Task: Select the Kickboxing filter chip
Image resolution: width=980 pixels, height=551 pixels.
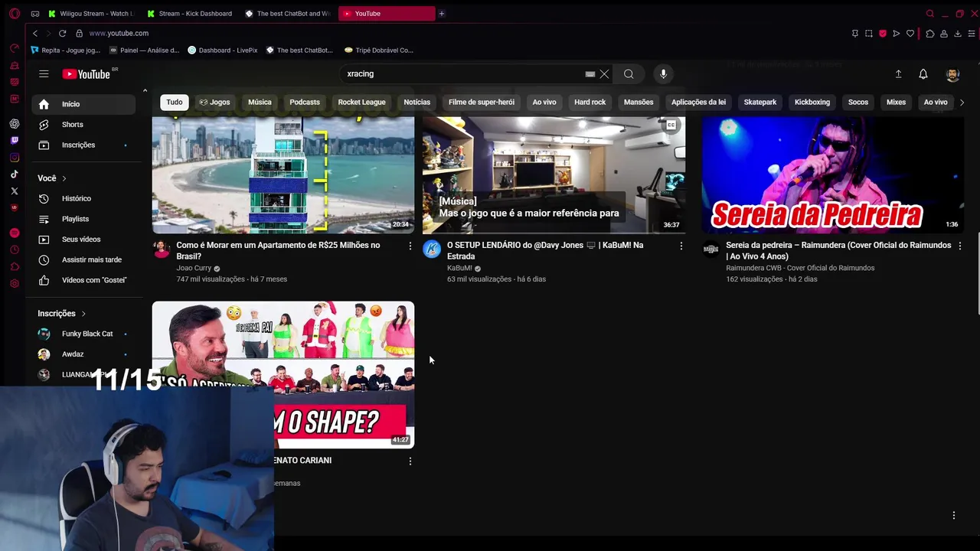Action: pos(812,103)
